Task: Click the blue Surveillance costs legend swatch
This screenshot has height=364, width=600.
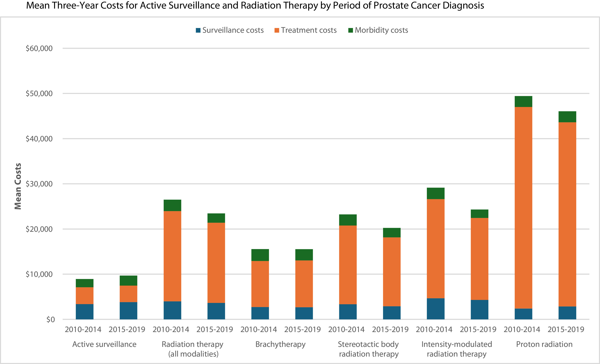Action: pos(198,30)
